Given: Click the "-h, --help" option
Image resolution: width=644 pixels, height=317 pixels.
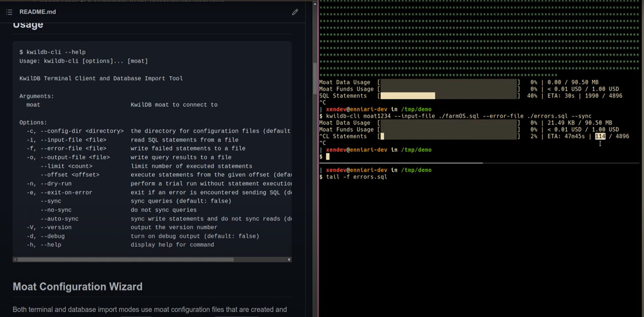Looking at the screenshot, I should (x=44, y=244).
